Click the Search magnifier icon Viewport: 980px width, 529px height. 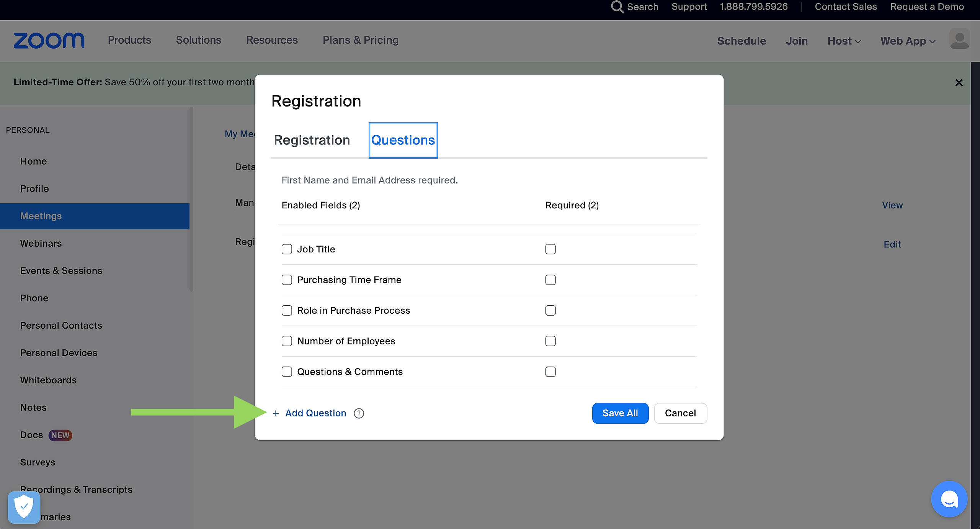617,7
